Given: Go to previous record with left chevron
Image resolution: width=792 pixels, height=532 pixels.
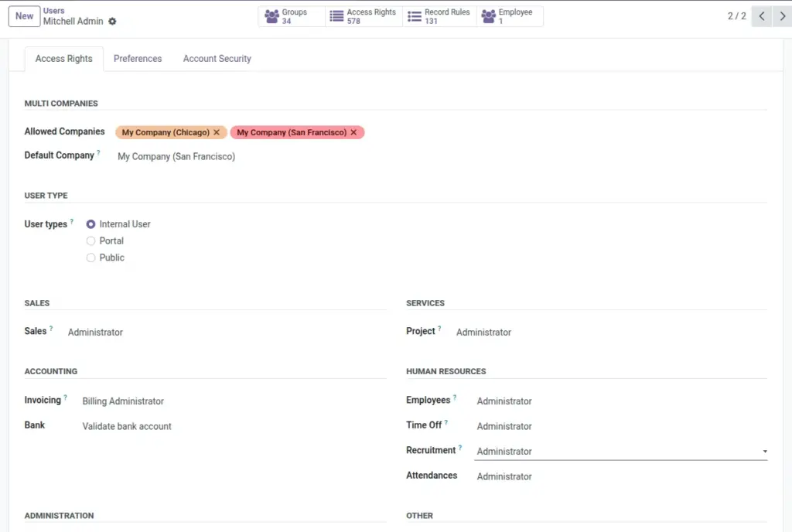Looking at the screenshot, I should click(762, 16).
